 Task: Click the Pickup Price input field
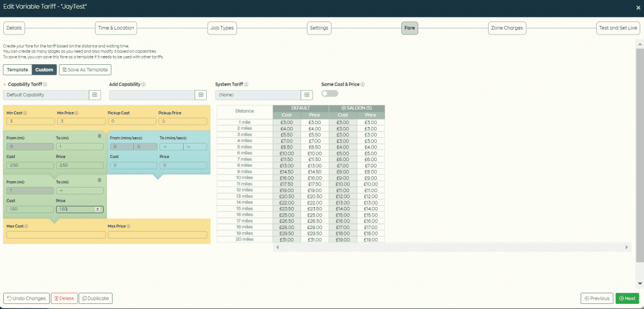[x=183, y=121]
